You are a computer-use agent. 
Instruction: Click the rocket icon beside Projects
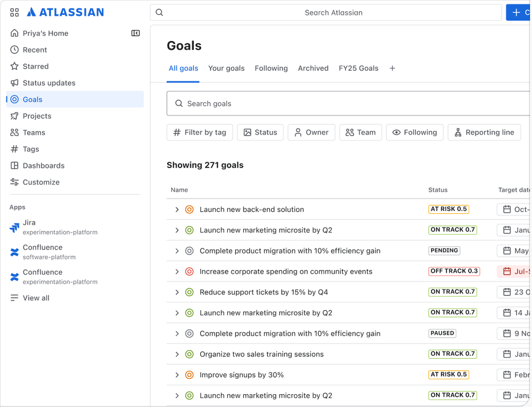(x=14, y=116)
